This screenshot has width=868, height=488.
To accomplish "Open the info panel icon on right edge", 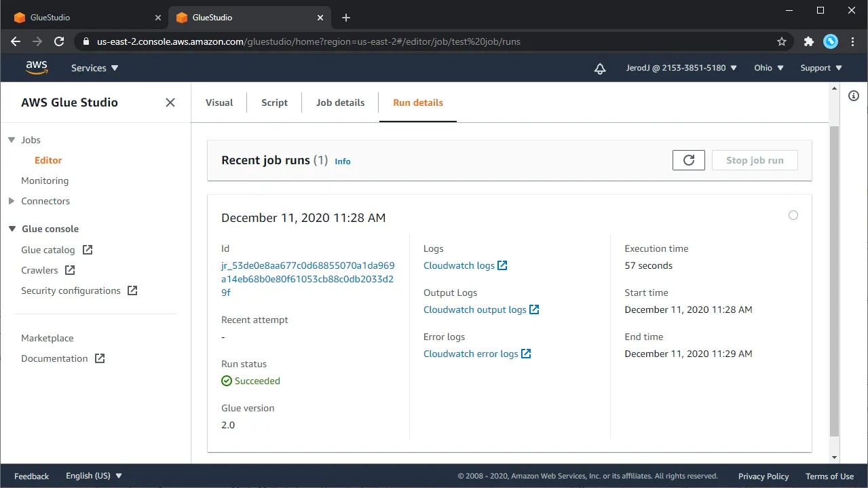I will click(854, 96).
